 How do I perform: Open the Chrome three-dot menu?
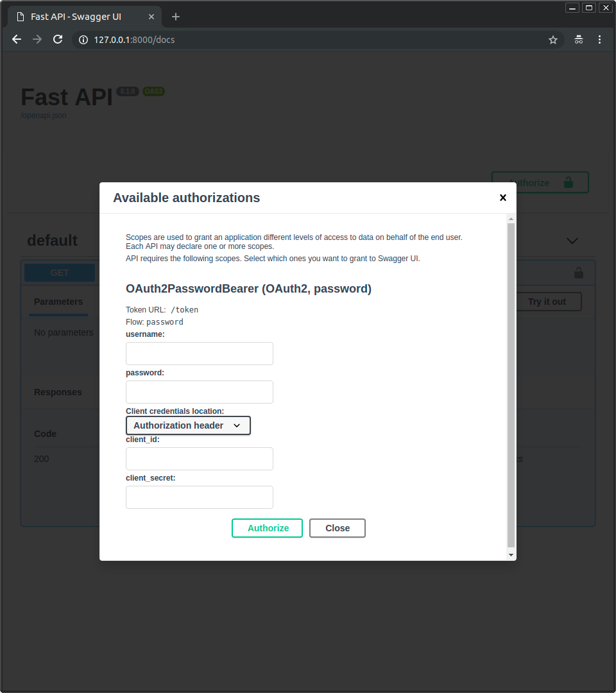click(x=599, y=40)
